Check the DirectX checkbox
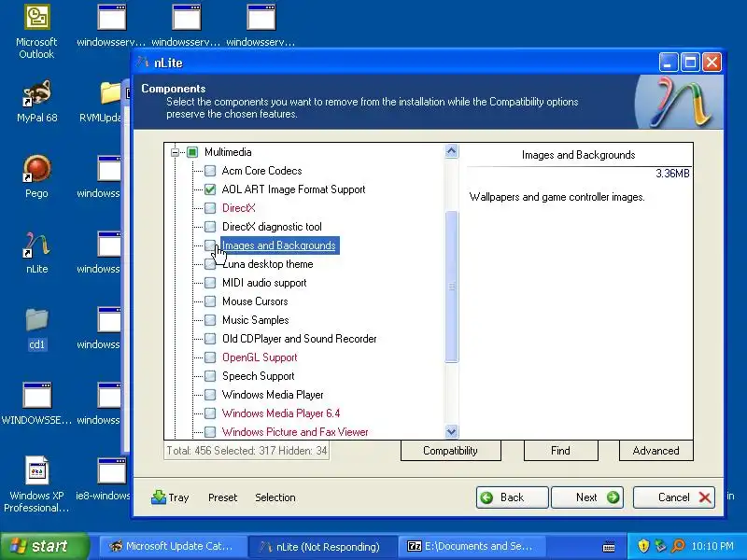747x560 pixels. pos(209,208)
